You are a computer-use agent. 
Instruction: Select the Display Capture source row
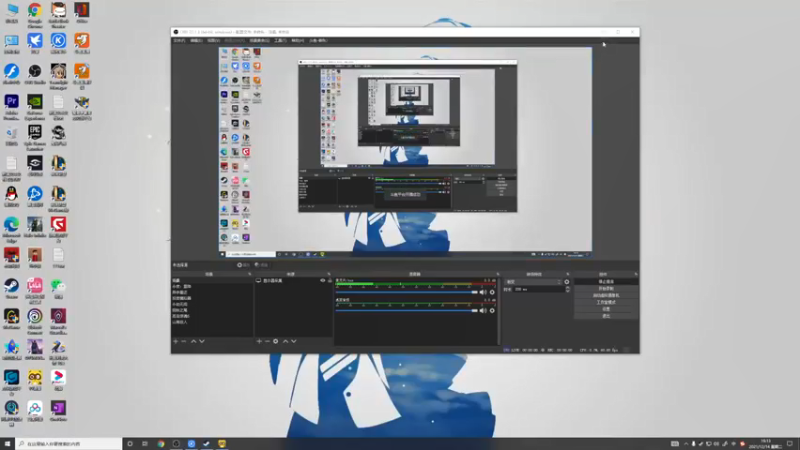click(293, 281)
